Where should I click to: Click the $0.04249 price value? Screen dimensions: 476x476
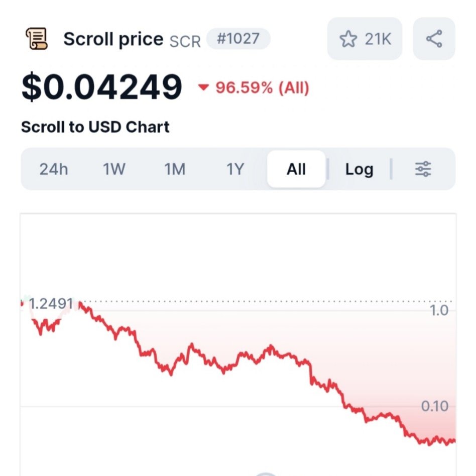coord(101,87)
